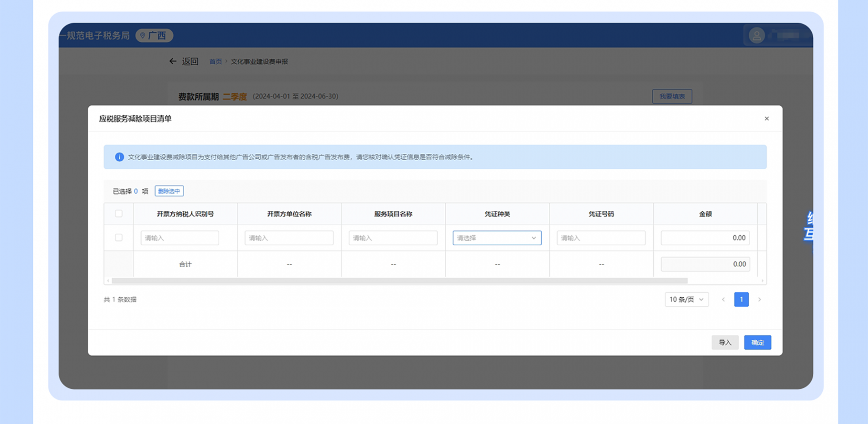This screenshot has height=424, width=868.
Task: Go to the next page arrow
Action: (759, 300)
